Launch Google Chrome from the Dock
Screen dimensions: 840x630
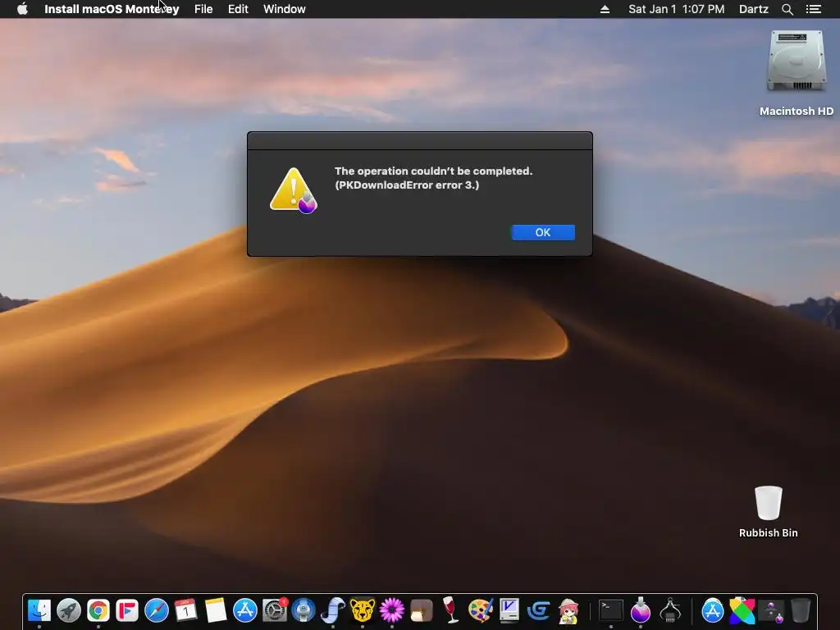98,610
